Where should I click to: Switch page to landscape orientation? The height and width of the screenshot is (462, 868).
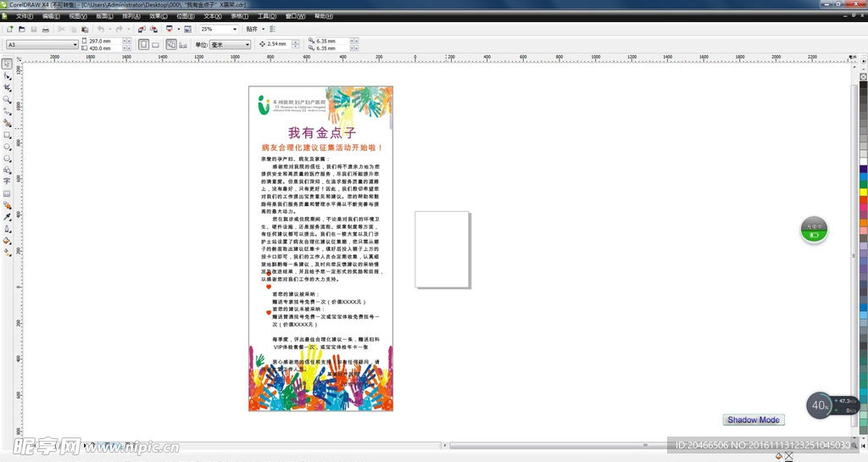(155, 44)
